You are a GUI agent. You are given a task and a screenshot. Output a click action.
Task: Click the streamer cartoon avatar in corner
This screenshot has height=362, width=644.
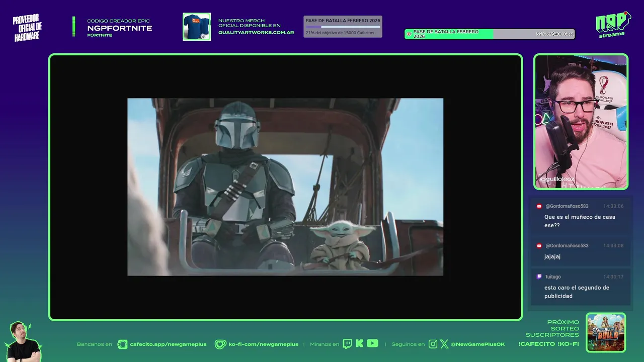pos(23,342)
